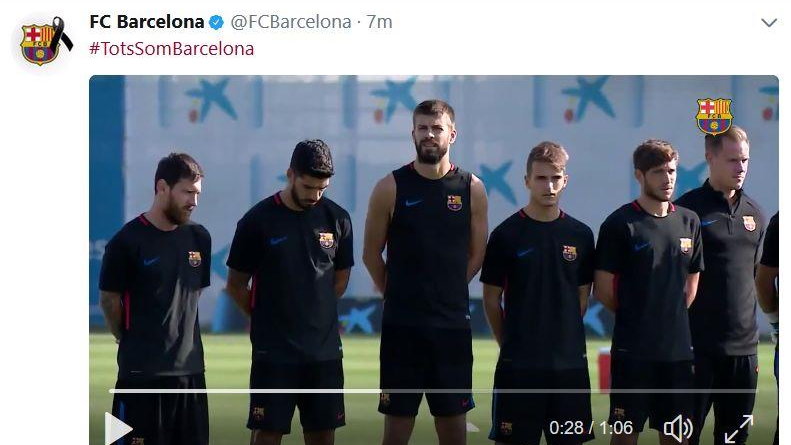Open tweet via 7m timestamp
The width and height of the screenshot is (791, 445).
379,22
